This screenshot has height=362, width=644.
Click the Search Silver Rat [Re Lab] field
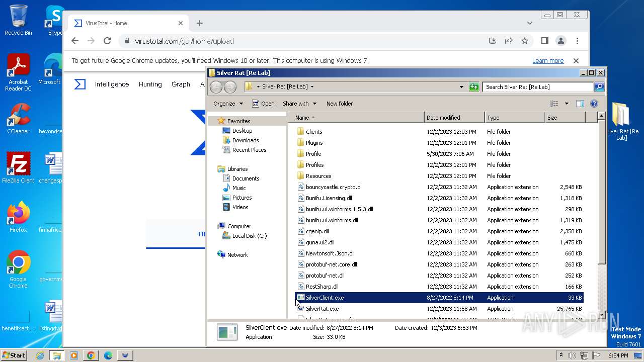(x=538, y=86)
